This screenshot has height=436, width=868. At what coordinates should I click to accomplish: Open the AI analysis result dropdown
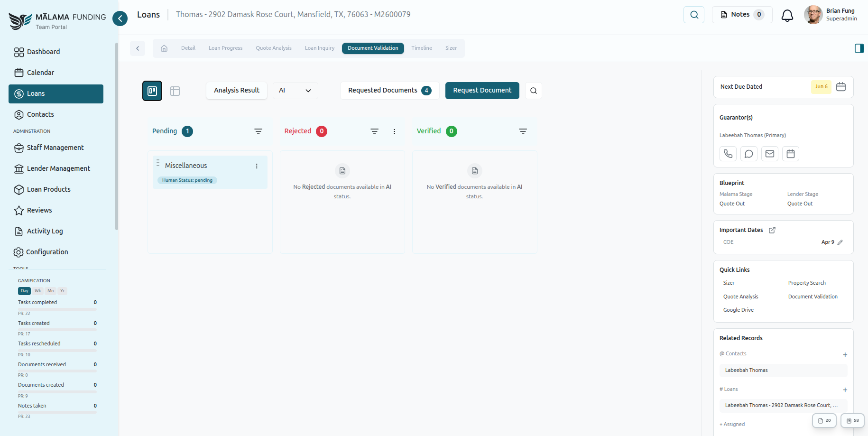point(295,90)
